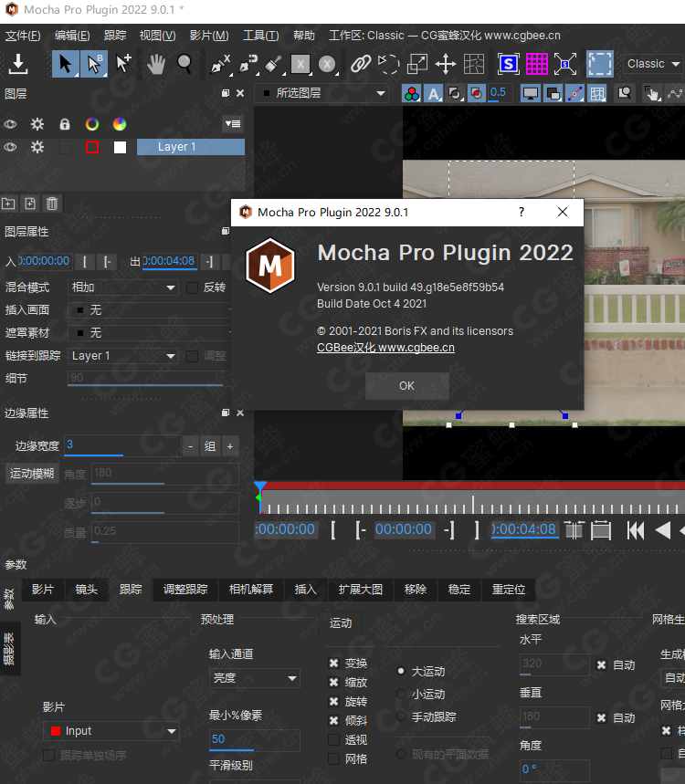Toggle Layer 1 tracking cog

(x=37, y=147)
